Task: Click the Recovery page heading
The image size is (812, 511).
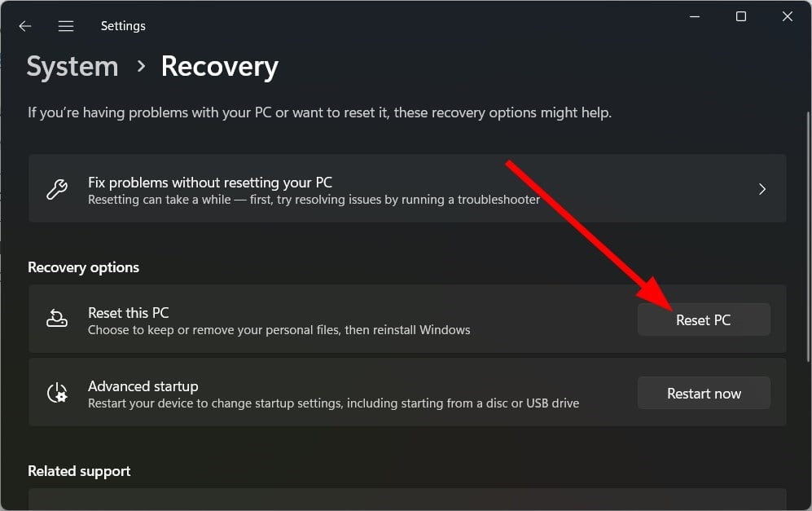Action: pos(220,67)
